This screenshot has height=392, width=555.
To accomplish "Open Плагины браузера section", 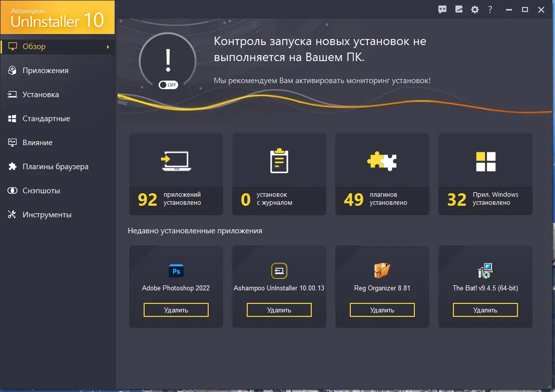I will [58, 166].
